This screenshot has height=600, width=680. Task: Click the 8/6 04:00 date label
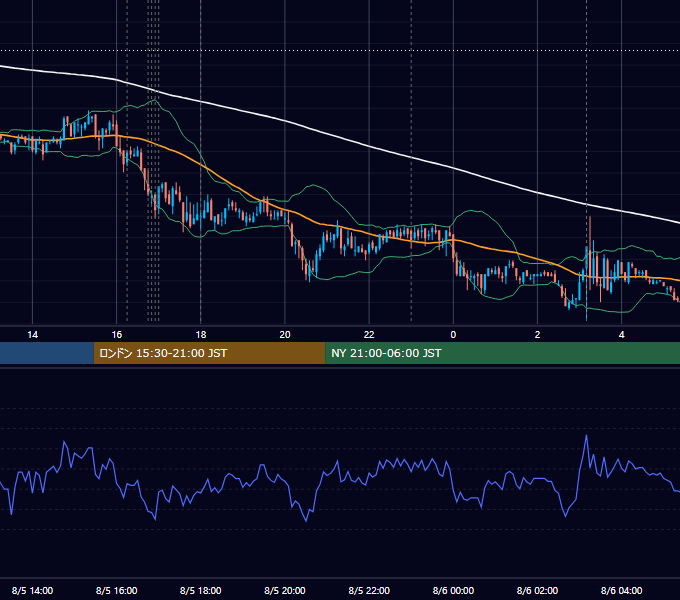(x=621, y=590)
